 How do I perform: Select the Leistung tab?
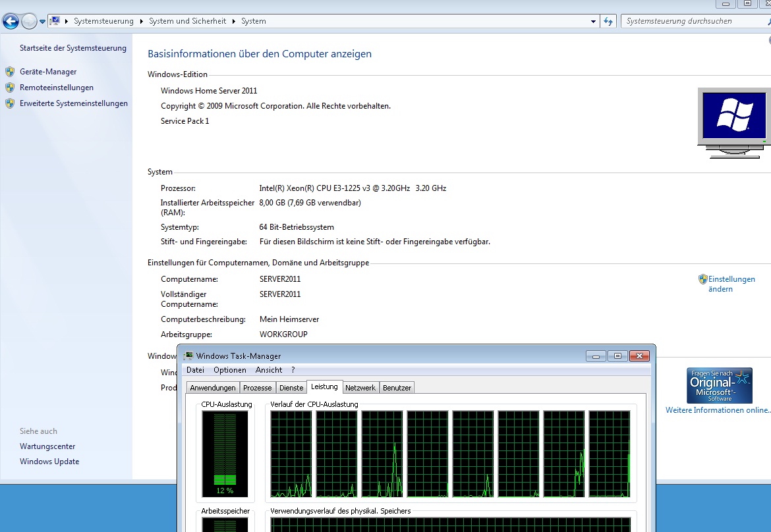tap(324, 386)
